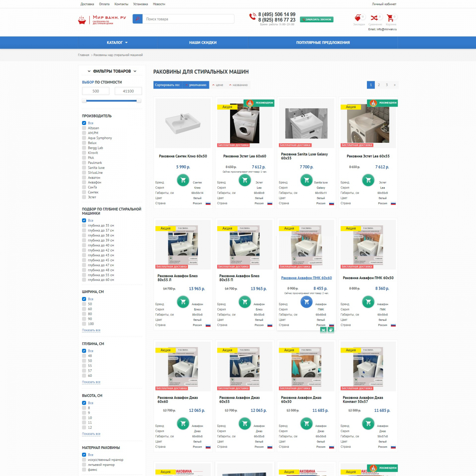This screenshot has width=476, height=476.
Task: Add Раковина Аквафон Джаз 60x50 to cart
Action: [307, 424]
